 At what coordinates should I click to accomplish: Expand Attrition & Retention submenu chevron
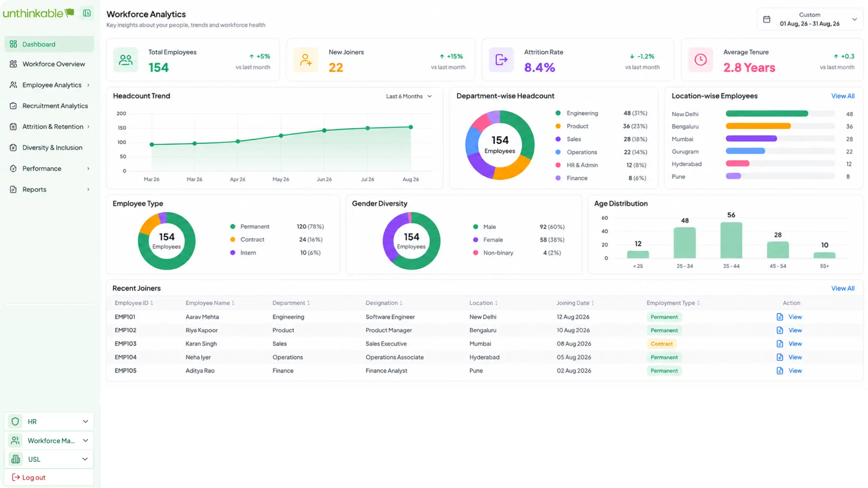(88, 127)
